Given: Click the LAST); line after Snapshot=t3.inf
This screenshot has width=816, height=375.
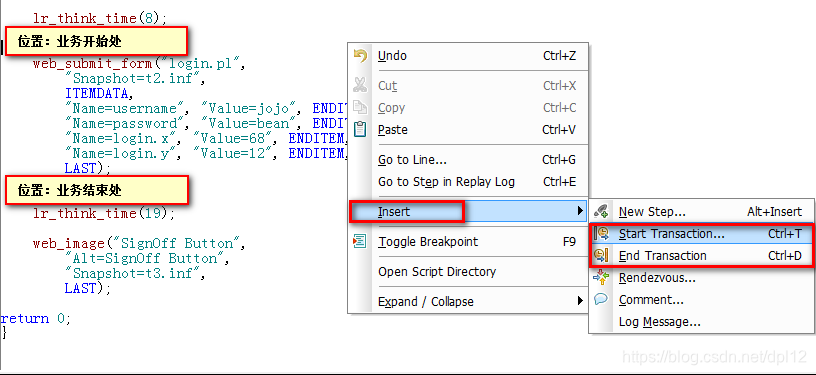Looking at the screenshot, I should [x=88, y=288].
